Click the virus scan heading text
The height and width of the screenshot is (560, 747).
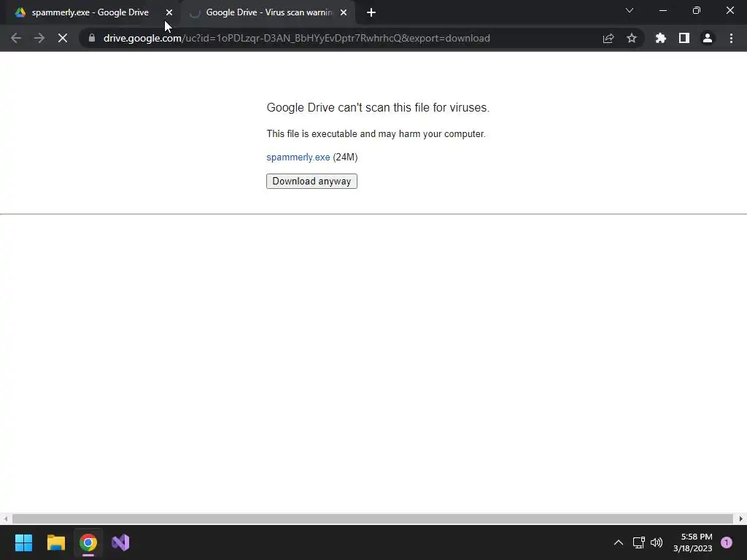pyautogui.click(x=378, y=108)
